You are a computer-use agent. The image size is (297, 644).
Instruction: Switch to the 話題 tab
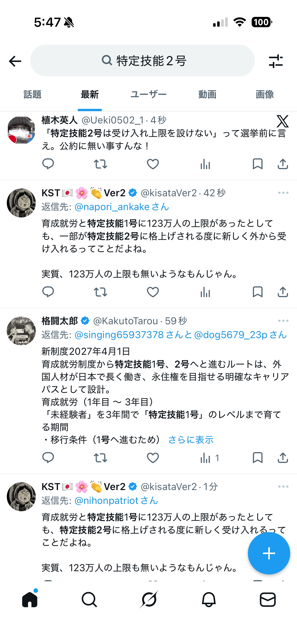(32, 94)
